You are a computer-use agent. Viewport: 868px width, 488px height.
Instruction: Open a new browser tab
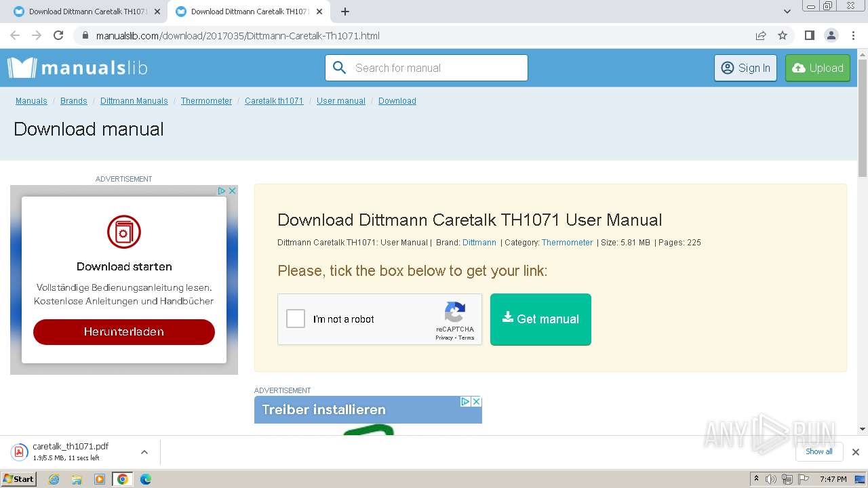[345, 12]
